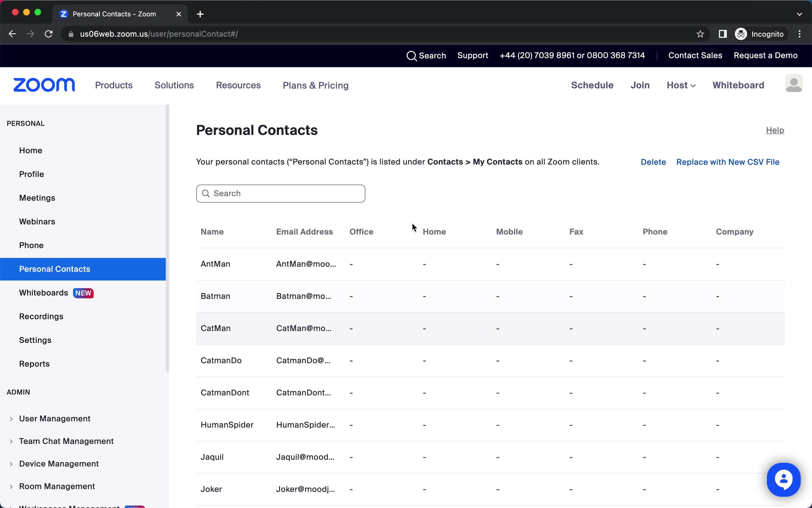Open the user profile avatar menu
The height and width of the screenshot is (508, 812).
[x=794, y=83]
